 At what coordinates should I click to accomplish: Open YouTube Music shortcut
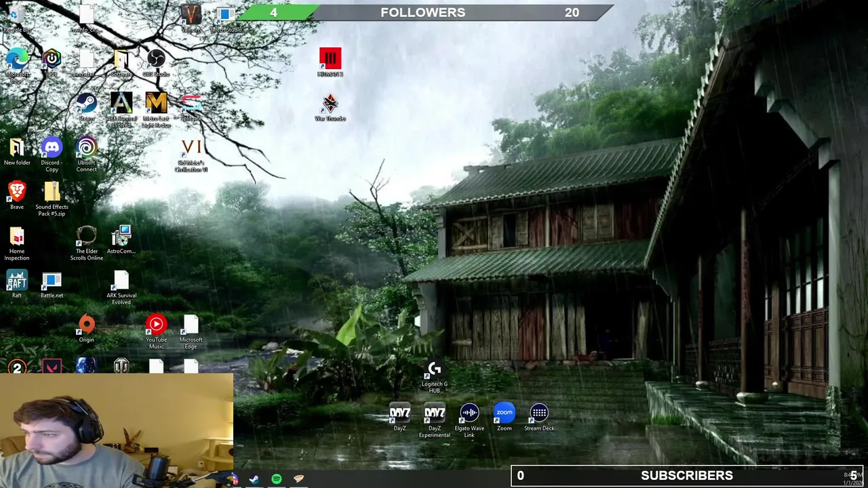pyautogui.click(x=156, y=332)
